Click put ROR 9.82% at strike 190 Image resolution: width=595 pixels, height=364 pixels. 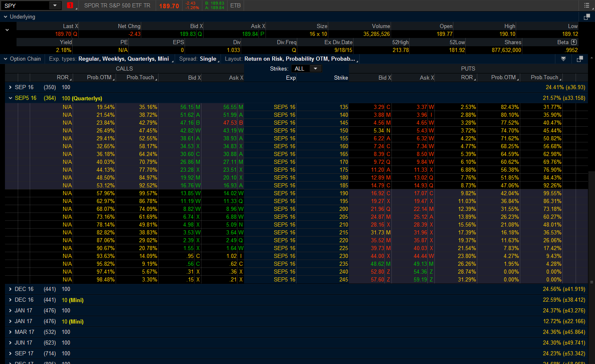[x=468, y=193]
